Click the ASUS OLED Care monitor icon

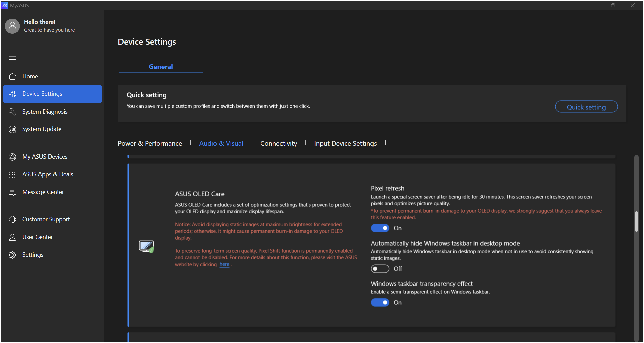[146, 246]
